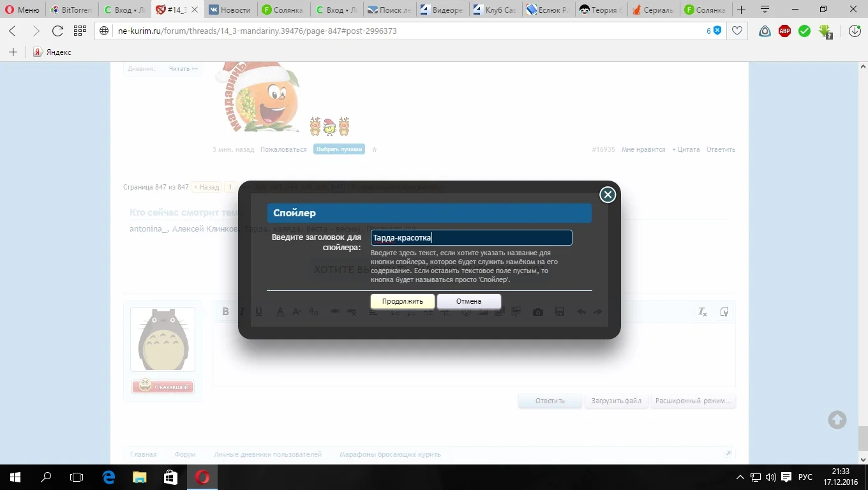Click the spoiler title input field
This screenshot has width=868, height=490.
[x=471, y=237]
